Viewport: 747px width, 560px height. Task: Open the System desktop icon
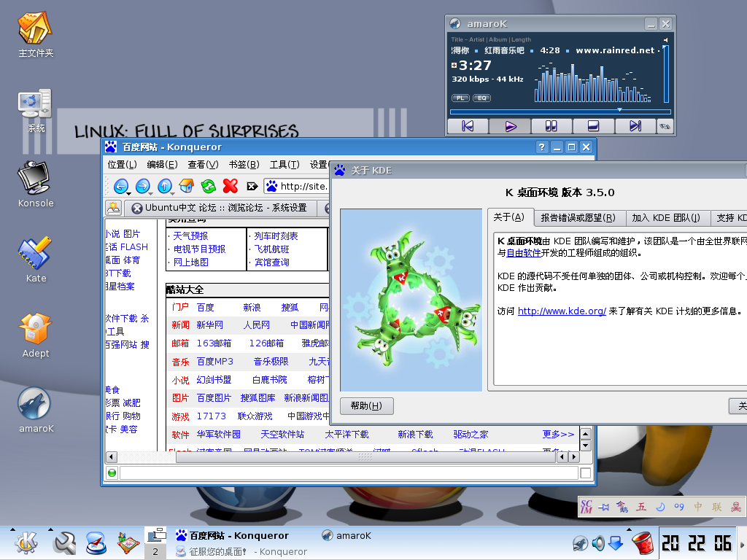pyautogui.click(x=35, y=104)
